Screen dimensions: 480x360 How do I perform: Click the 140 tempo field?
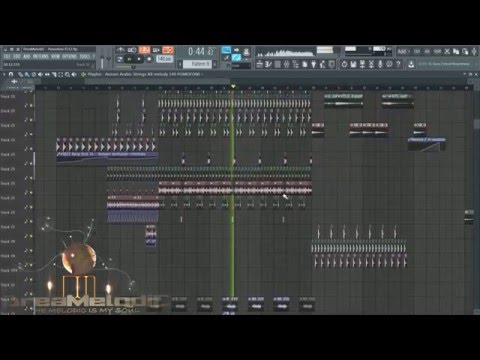coord(164,59)
